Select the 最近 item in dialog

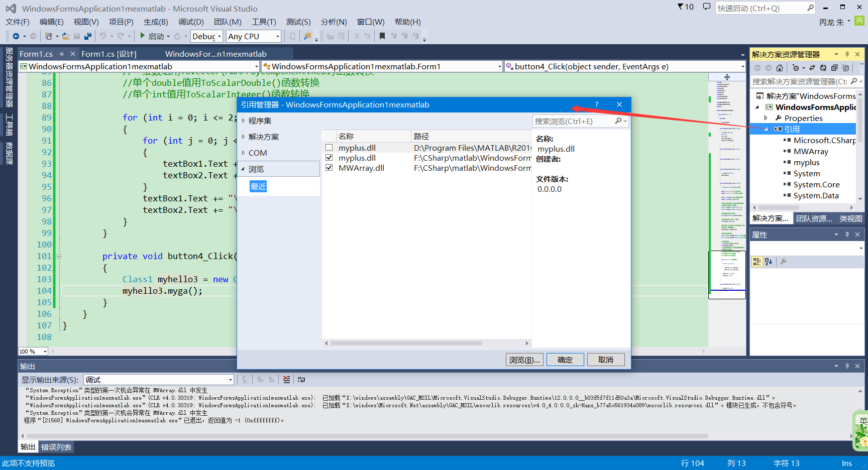pyautogui.click(x=258, y=187)
